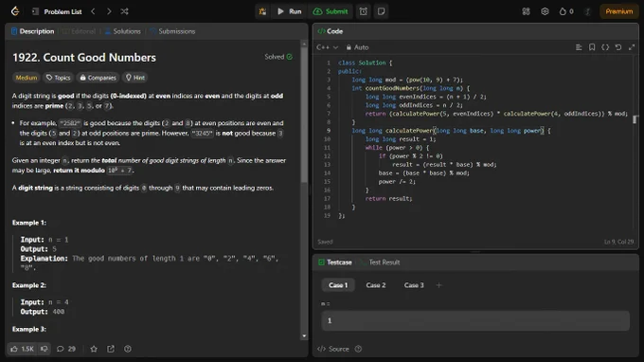
Task: Open the settings gear icon
Action: tap(545, 11)
